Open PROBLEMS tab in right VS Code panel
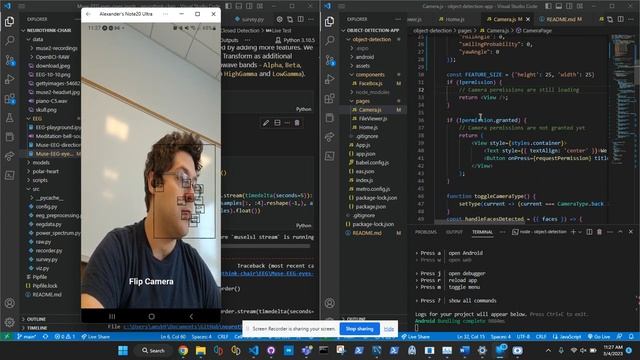This screenshot has width=640, height=360. click(x=426, y=232)
